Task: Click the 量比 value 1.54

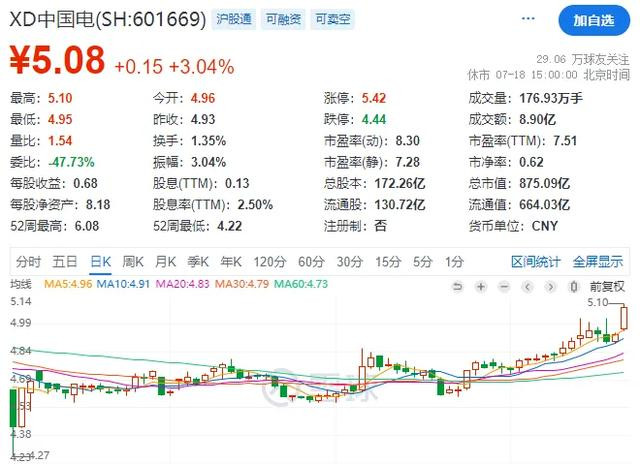Action: 60,140
